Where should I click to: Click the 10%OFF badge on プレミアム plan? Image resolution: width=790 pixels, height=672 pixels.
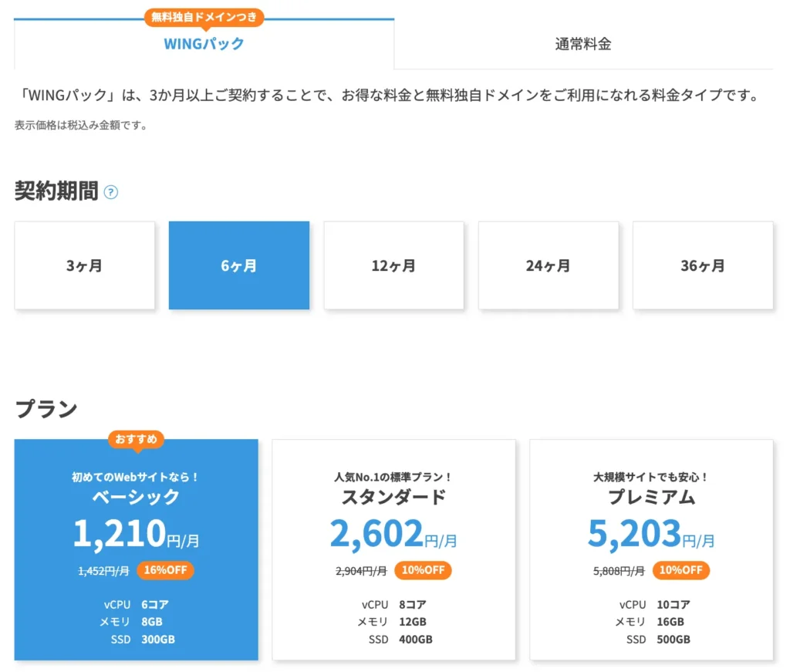click(x=681, y=571)
